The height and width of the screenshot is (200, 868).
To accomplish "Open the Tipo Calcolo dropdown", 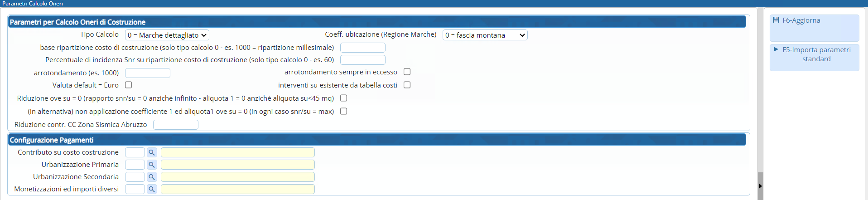I will tap(167, 35).
